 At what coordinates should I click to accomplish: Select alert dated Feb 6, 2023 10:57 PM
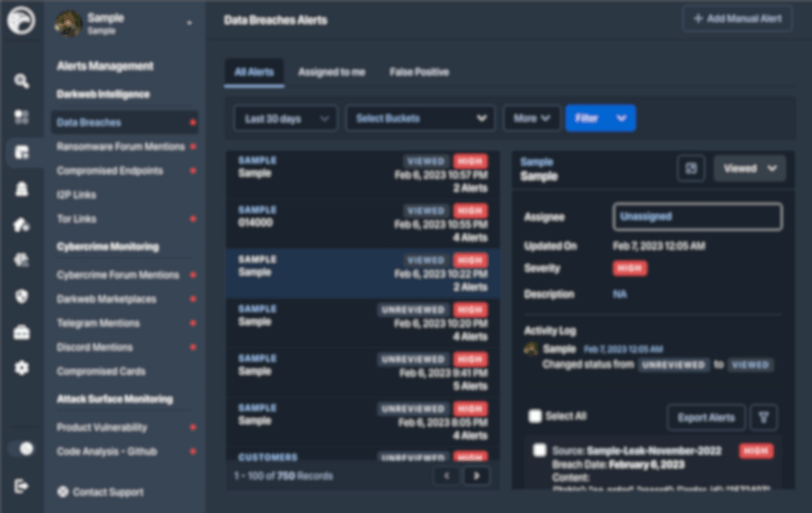click(363, 174)
